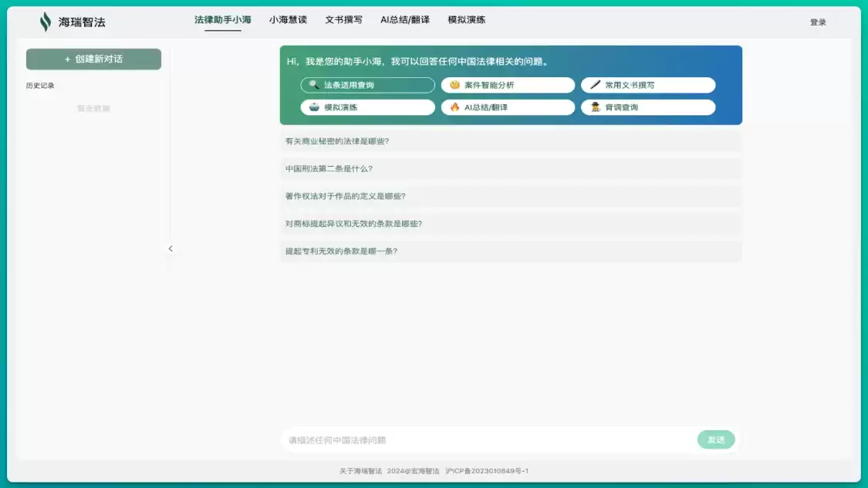The image size is (868, 488).
Task: Select the 模拟演练 navigation item
Action: click(x=466, y=20)
